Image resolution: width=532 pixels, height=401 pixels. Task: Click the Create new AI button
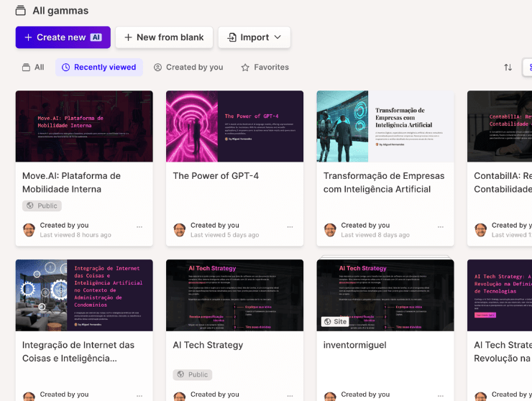point(63,37)
